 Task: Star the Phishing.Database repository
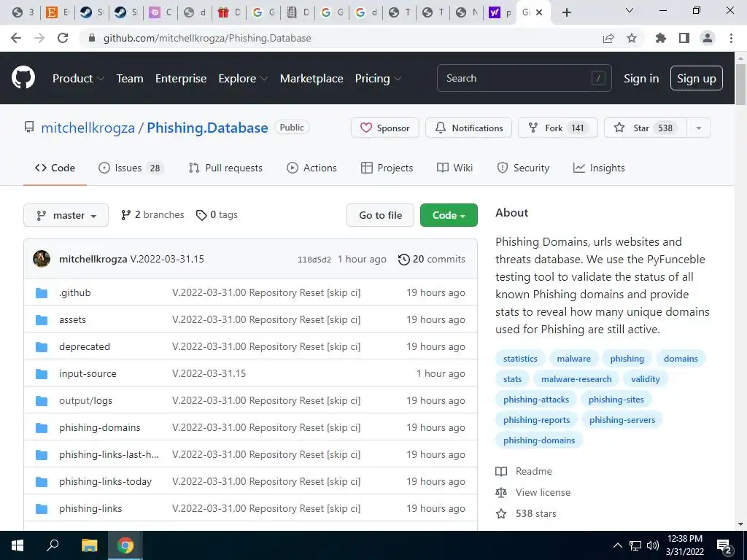click(646, 128)
